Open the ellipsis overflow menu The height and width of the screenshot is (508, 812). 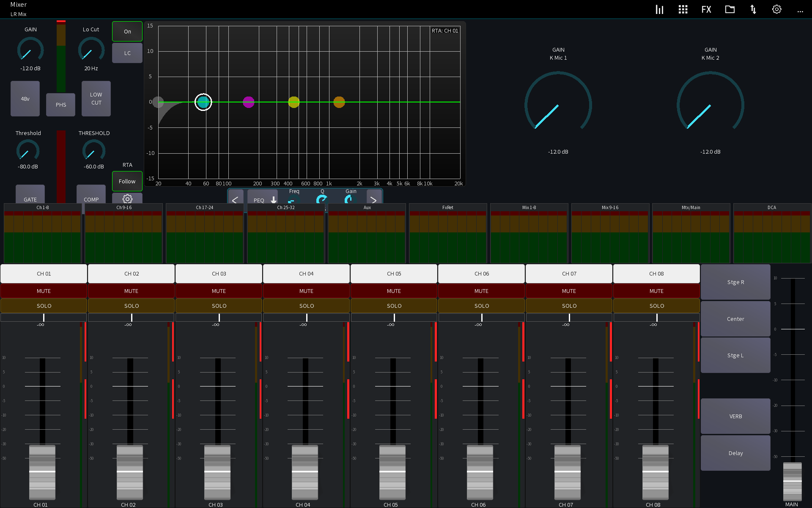(x=800, y=11)
